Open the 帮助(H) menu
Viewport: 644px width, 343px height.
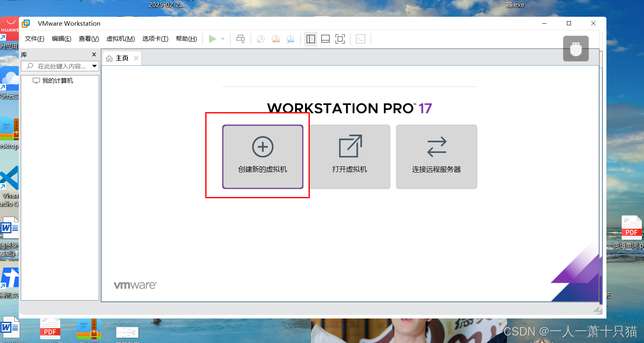(x=186, y=39)
